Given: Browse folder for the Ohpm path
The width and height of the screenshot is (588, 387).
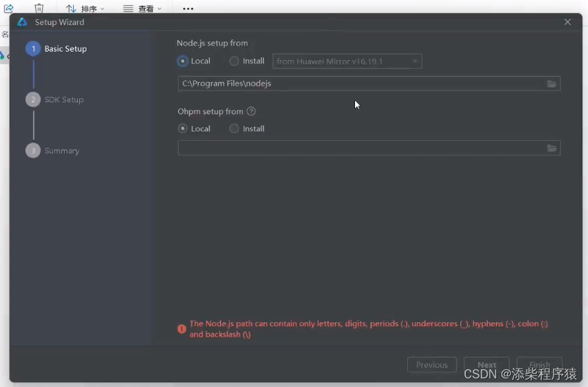Looking at the screenshot, I should 552,149.
